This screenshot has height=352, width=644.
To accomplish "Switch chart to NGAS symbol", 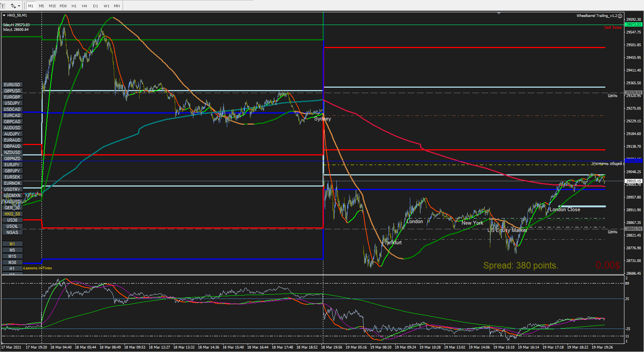I will click(x=12, y=232).
